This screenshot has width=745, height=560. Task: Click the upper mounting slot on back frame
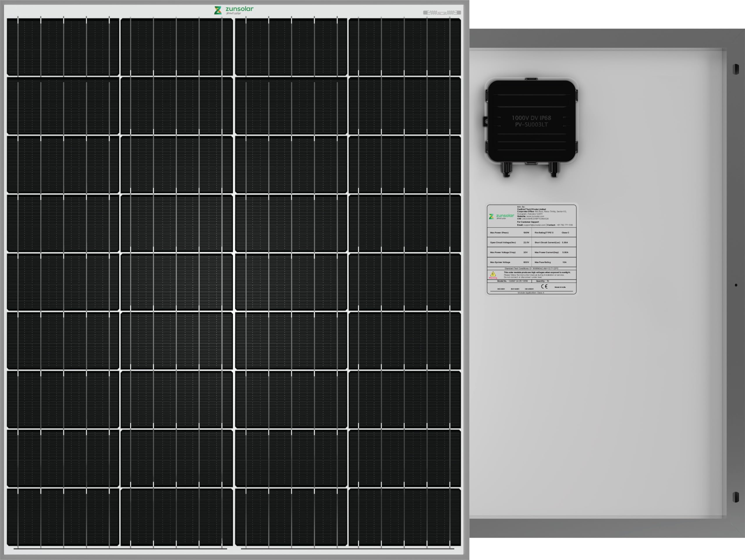(x=736, y=69)
